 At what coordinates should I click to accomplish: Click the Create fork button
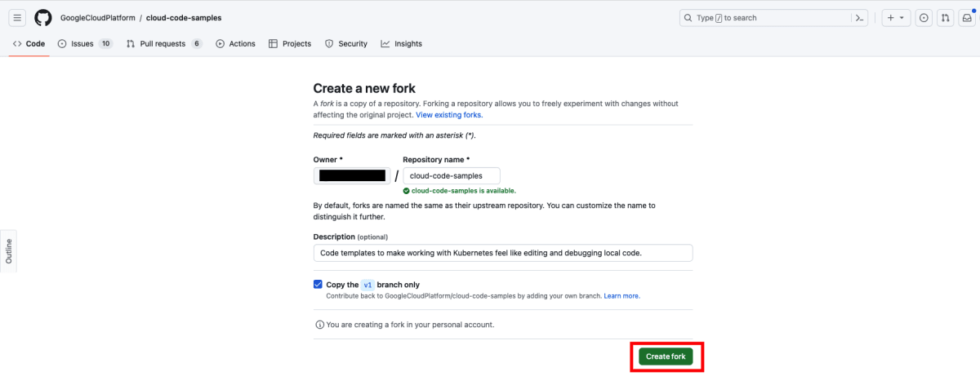pos(666,356)
